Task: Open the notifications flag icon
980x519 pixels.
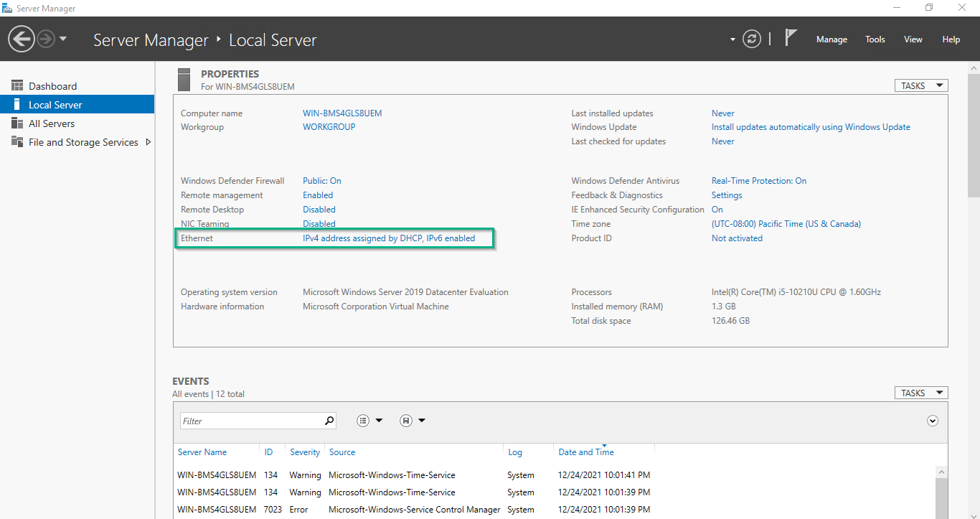Action: pyautogui.click(x=791, y=38)
